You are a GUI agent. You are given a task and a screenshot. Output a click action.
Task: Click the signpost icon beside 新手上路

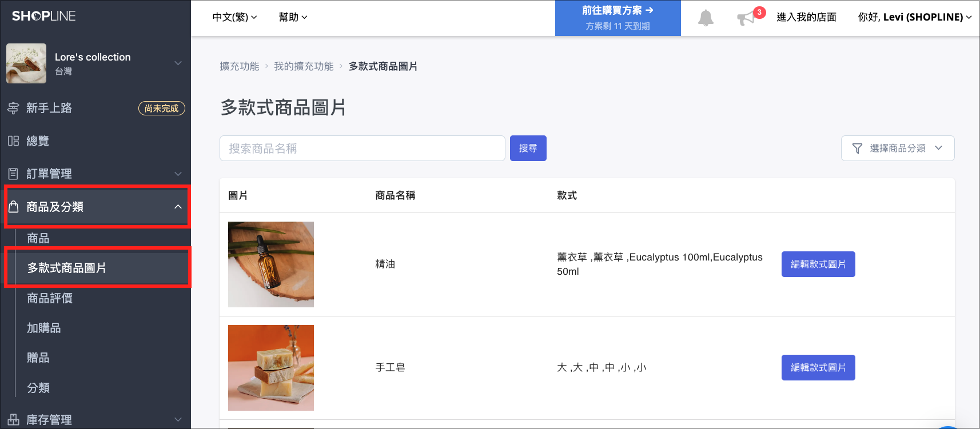click(x=13, y=108)
